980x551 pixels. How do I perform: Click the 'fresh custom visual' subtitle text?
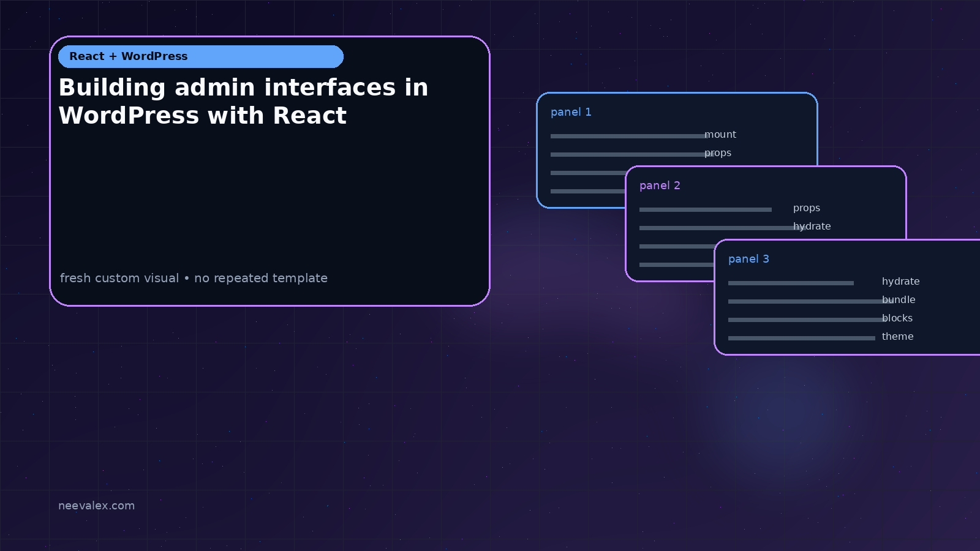[x=194, y=278]
